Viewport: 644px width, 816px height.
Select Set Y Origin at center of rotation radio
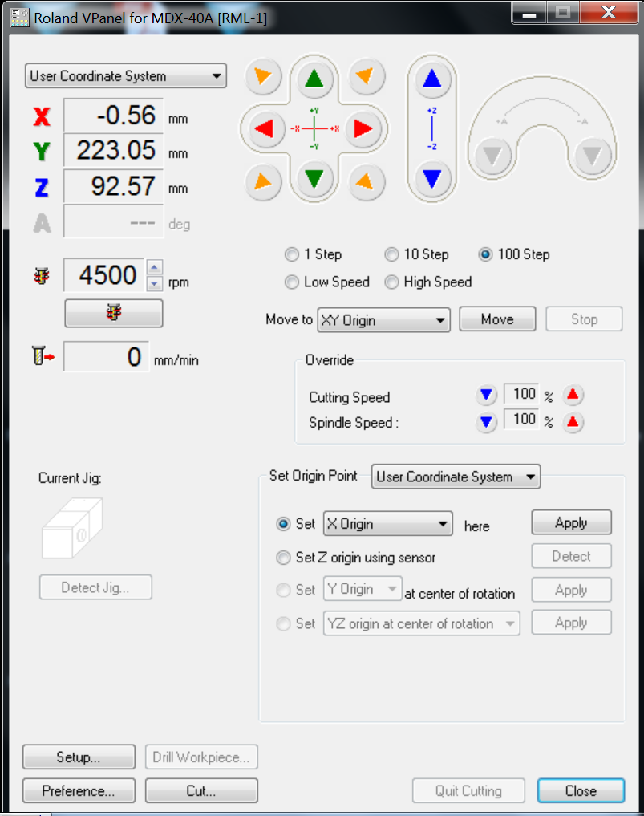283,591
